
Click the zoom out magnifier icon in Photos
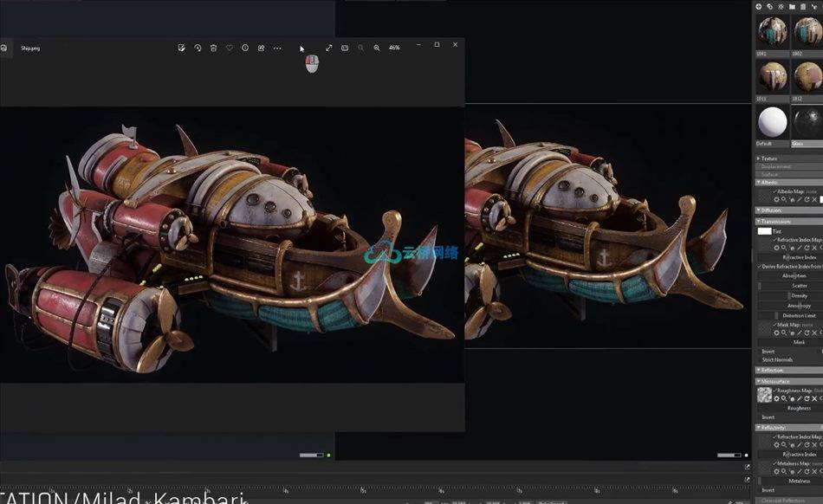click(360, 48)
